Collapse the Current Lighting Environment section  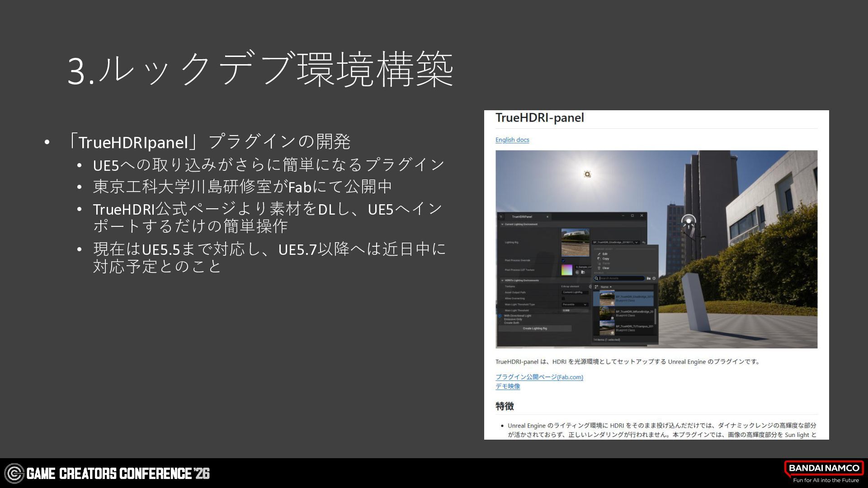(502, 225)
